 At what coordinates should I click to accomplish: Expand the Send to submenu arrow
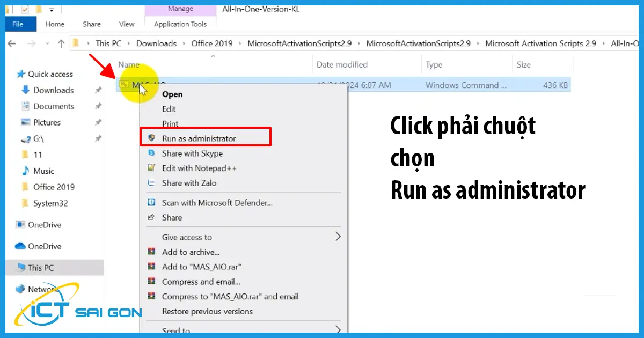pos(338,329)
